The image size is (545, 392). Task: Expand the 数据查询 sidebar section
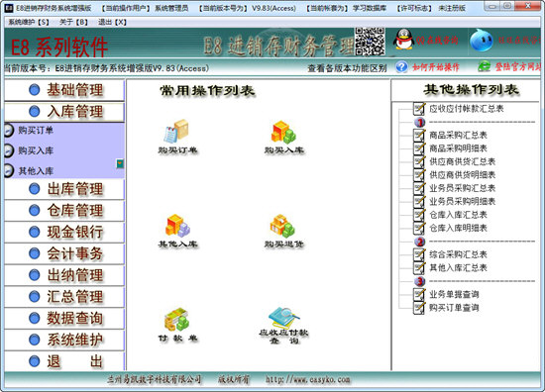64,318
